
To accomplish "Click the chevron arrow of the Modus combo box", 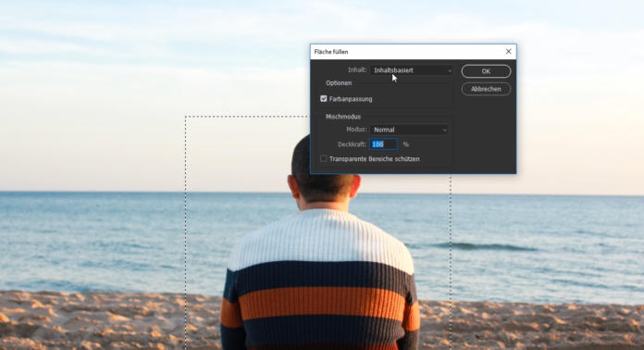I will pos(444,131).
